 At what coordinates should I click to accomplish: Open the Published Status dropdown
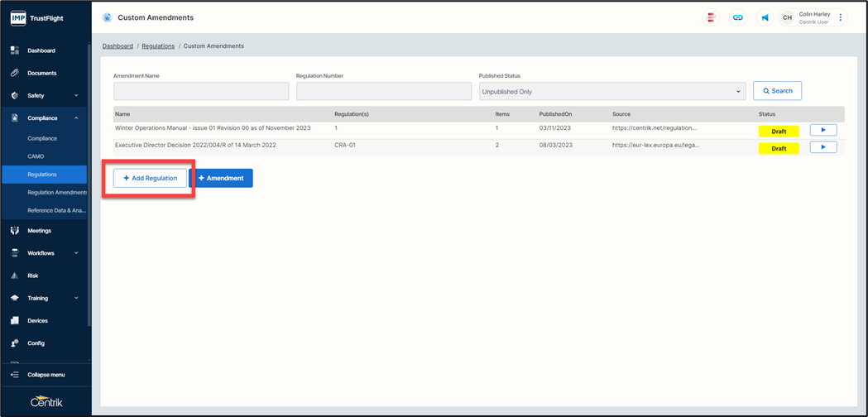[612, 92]
